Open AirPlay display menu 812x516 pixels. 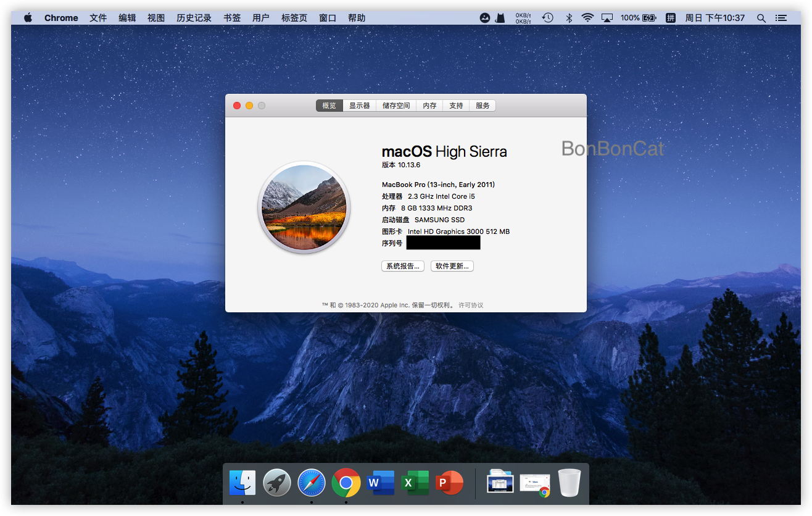[608, 18]
